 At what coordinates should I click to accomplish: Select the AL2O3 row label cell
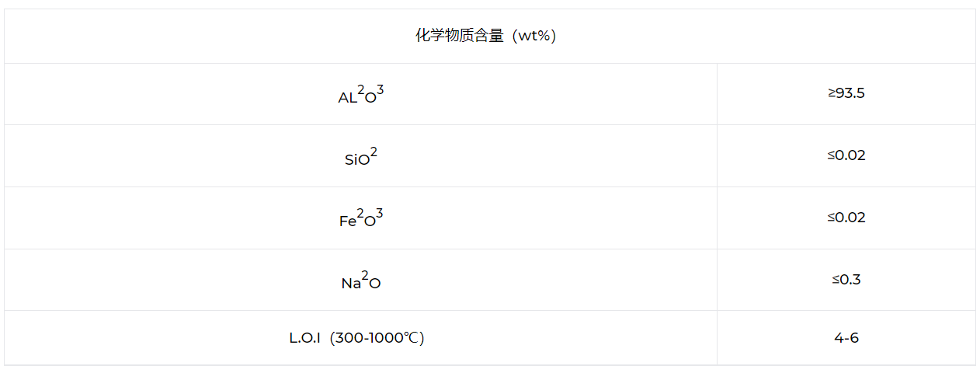coord(360,95)
